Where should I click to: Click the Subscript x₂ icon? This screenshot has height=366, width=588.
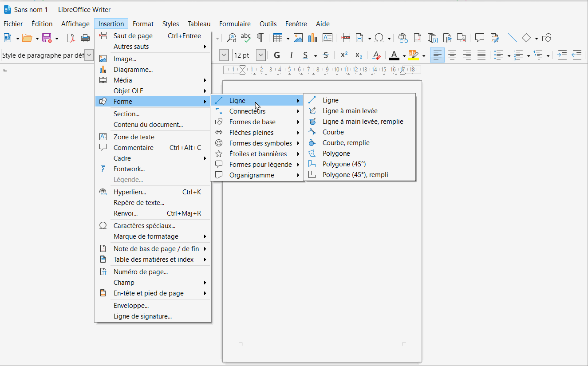(x=359, y=55)
